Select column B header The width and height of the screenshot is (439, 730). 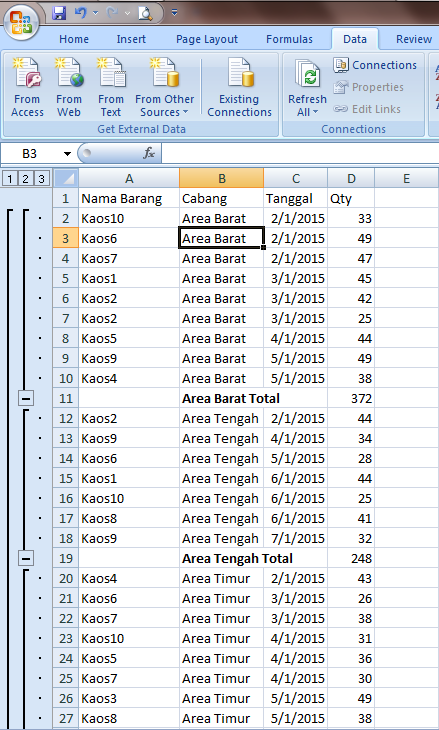click(222, 178)
